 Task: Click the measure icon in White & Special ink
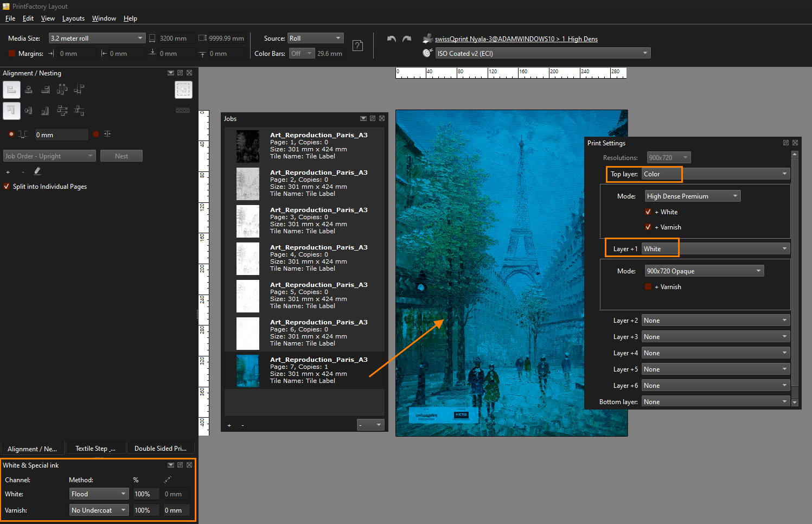coord(168,480)
